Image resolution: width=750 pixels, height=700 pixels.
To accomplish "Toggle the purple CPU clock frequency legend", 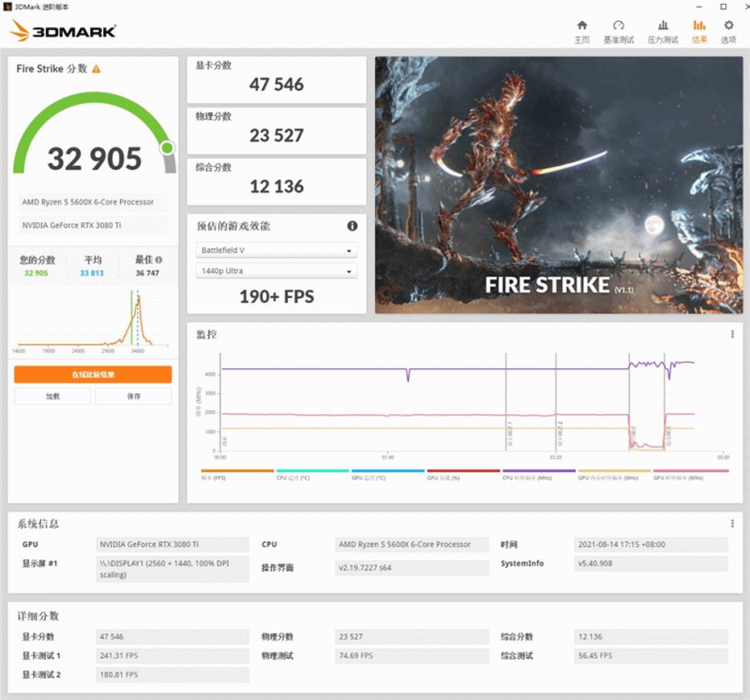I will pos(539,476).
